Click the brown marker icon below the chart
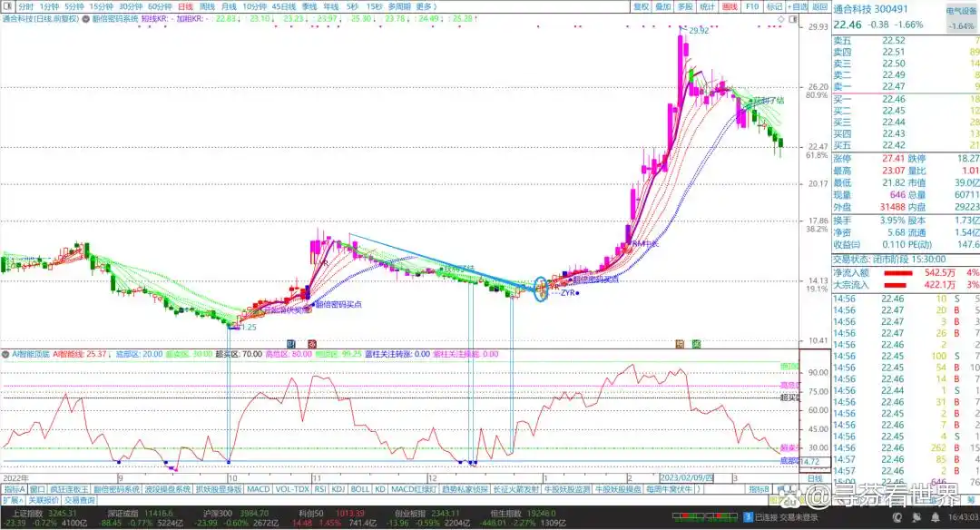The height and width of the screenshot is (530, 980). click(x=680, y=343)
